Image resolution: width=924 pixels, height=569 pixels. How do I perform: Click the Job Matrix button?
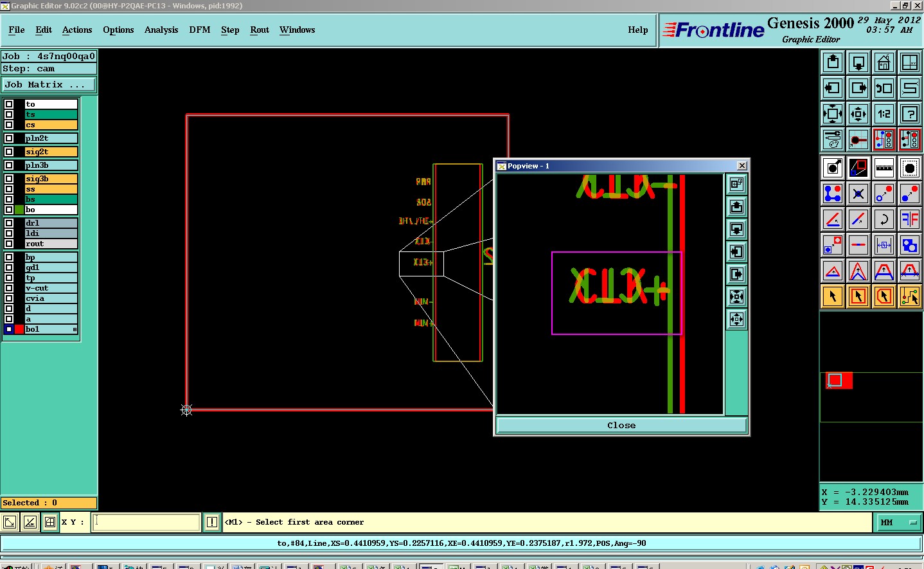[49, 84]
